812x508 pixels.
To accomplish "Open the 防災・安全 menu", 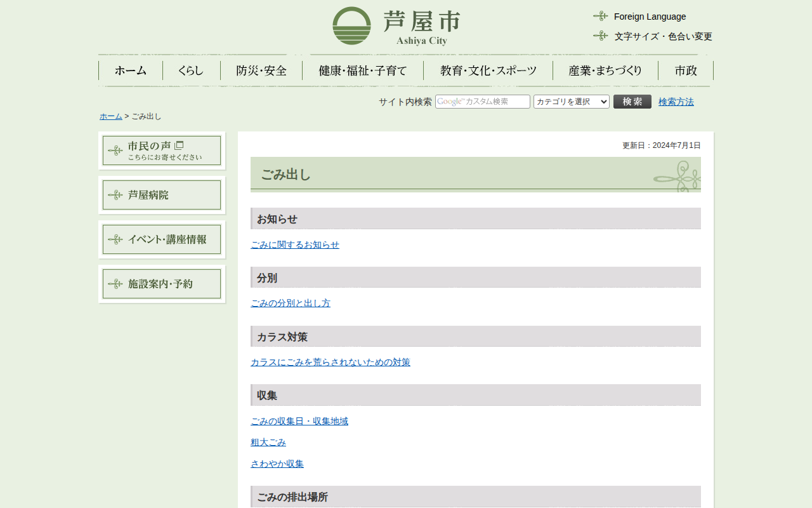I will click(261, 70).
